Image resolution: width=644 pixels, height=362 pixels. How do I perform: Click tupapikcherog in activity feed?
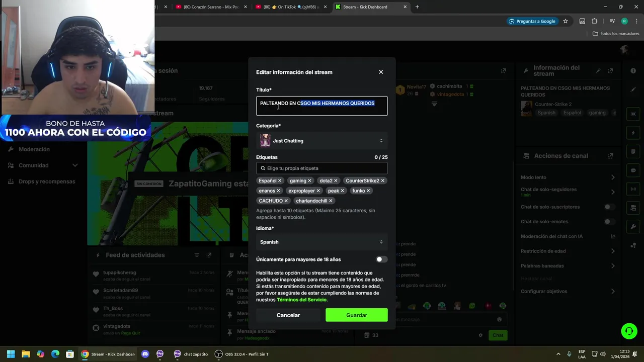(120, 273)
